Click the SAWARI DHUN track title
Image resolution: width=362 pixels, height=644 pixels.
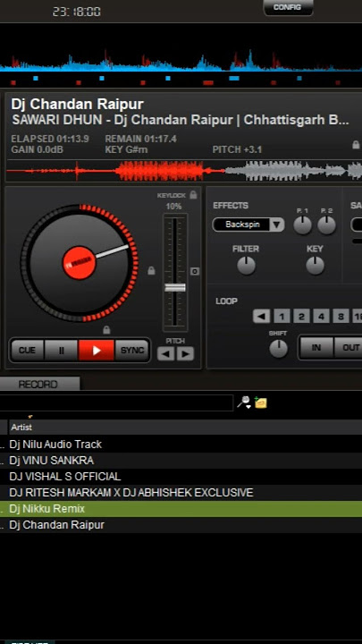181,120
